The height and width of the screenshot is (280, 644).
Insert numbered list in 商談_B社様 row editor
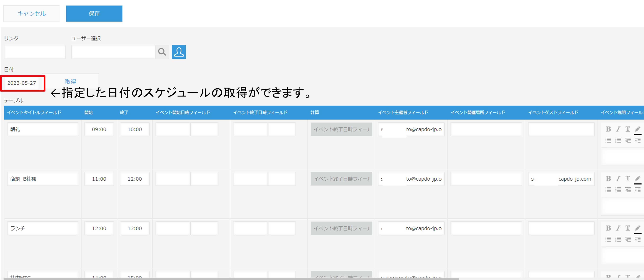pyautogui.click(x=618, y=190)
